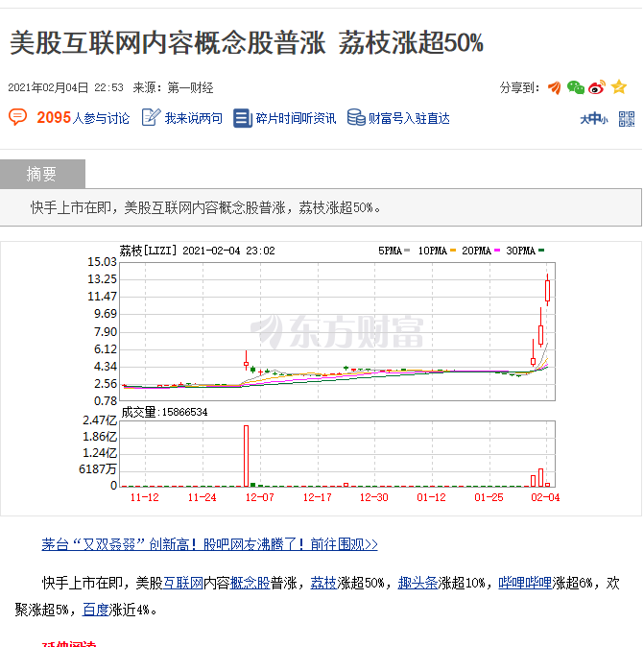The width and height of the screenshot is (644, 647).
Task: Click 我来说两句 comment link
Action: click(194, 118)
